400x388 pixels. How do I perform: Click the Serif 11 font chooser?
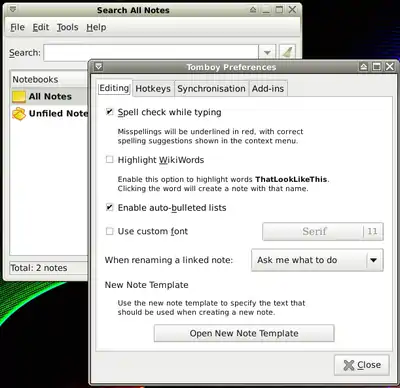(x=323, y=231)
